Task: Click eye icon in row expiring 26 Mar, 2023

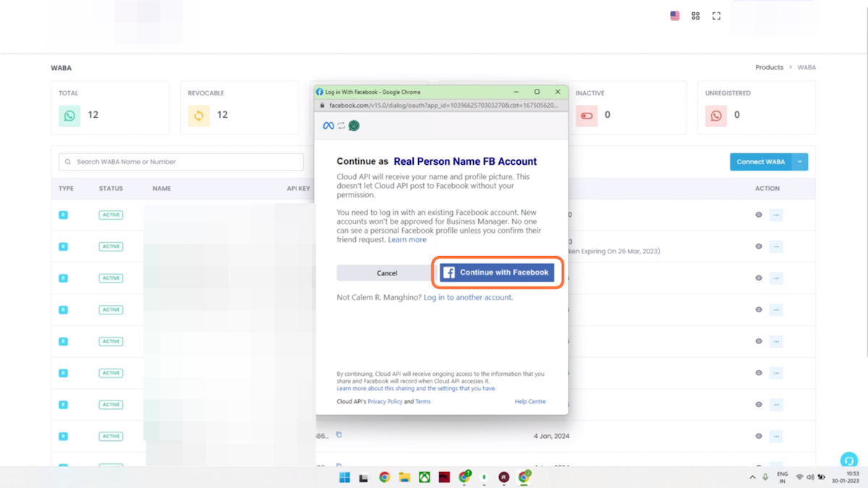Action: tap(759, 247)
